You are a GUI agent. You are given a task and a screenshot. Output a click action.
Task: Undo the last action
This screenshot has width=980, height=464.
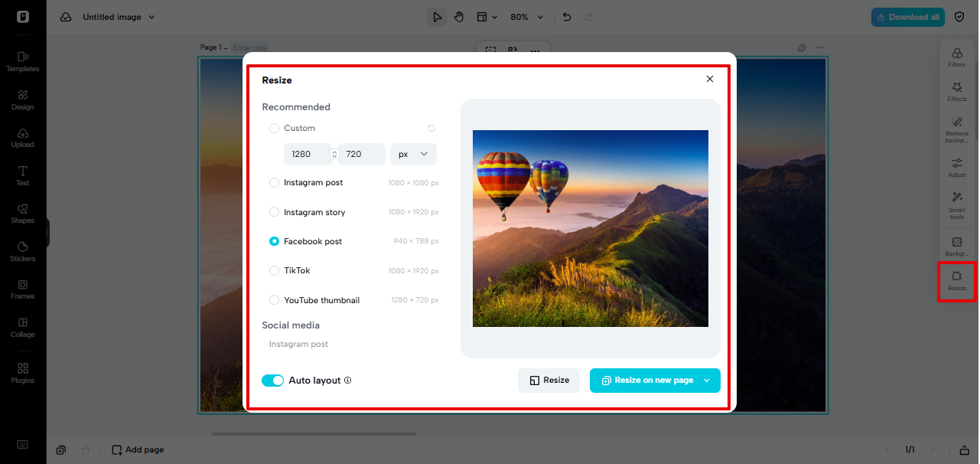click(x=566, y=16)
